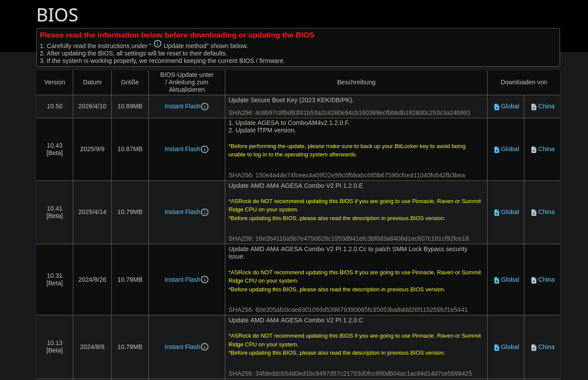The image size is (588, 380).
Task: Open Instant Flash instructions for version 10.13
Action: tap(182, 347)
